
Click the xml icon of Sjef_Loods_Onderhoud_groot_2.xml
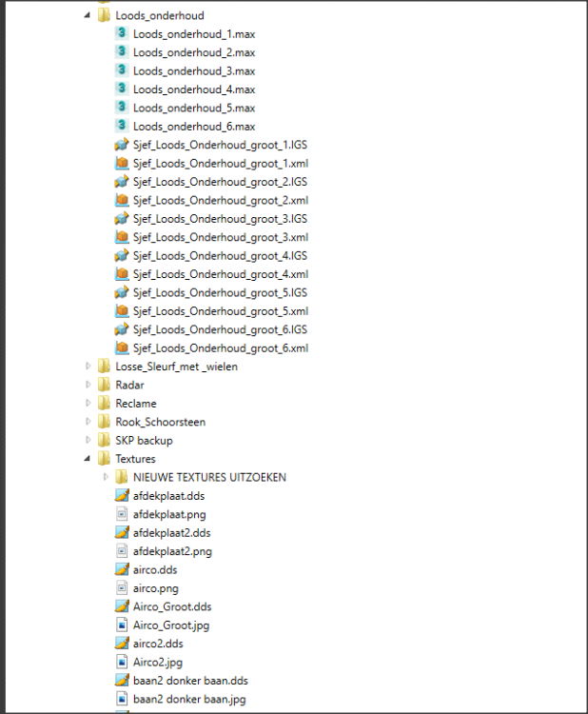click(x=121, y=200)
